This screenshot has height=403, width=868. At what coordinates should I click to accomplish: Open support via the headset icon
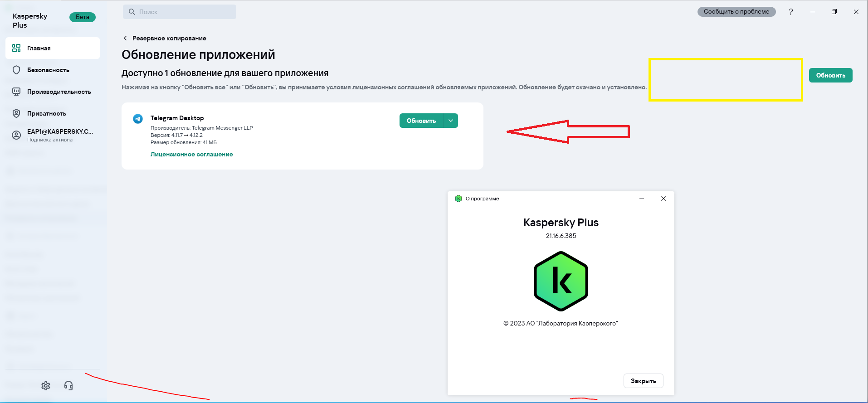point(68,386)
